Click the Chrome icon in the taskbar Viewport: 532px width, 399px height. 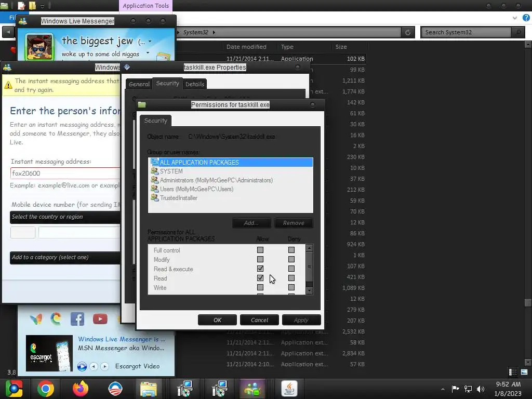point(46,389)
